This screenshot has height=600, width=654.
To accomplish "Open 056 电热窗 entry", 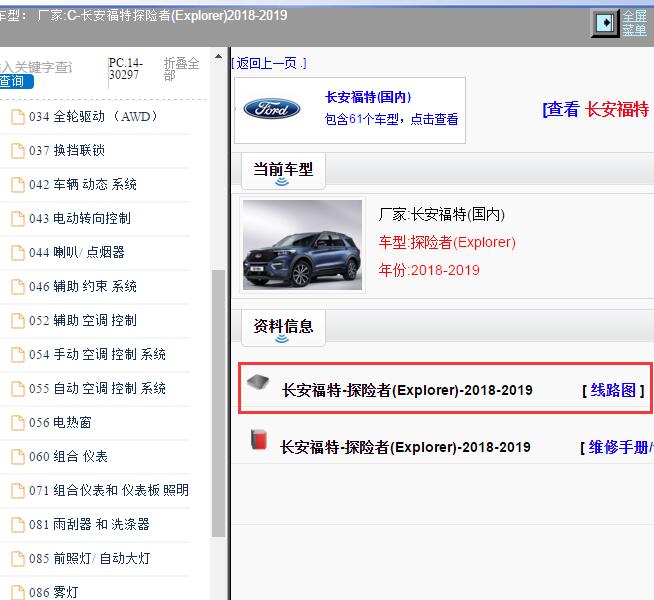I will (60, 422).
